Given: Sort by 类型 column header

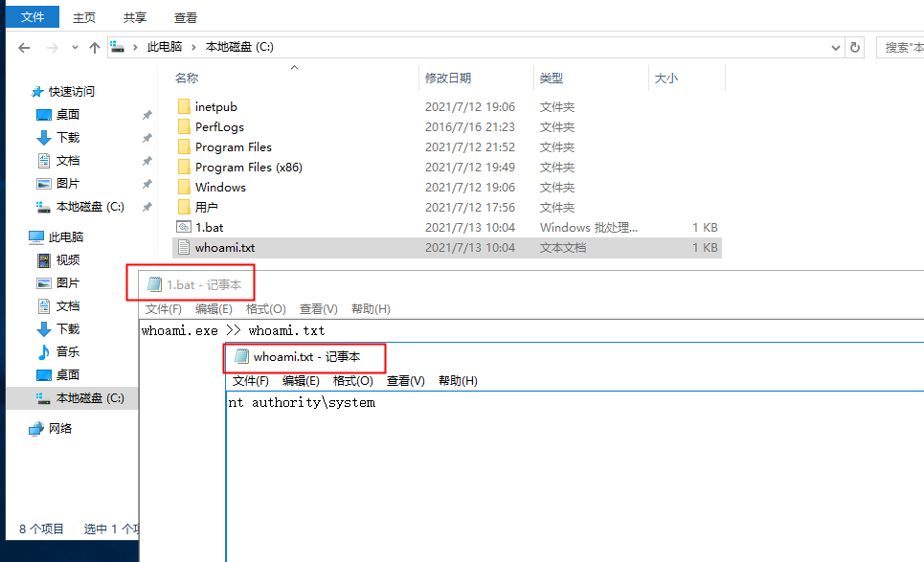Looking at the screenshot, I should [551, 78].
